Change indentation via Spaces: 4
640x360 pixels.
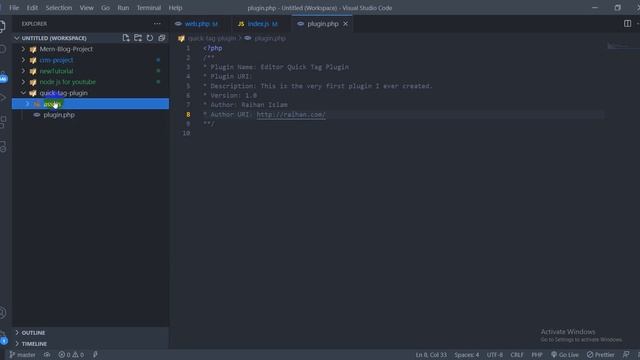click(x=467, y=355)
